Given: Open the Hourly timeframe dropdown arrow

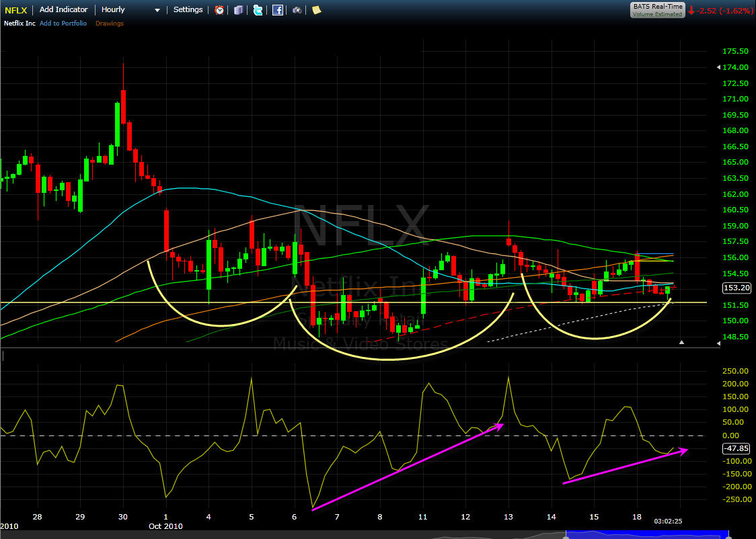Looking at the screenshot, I should [x=157, y=10].
